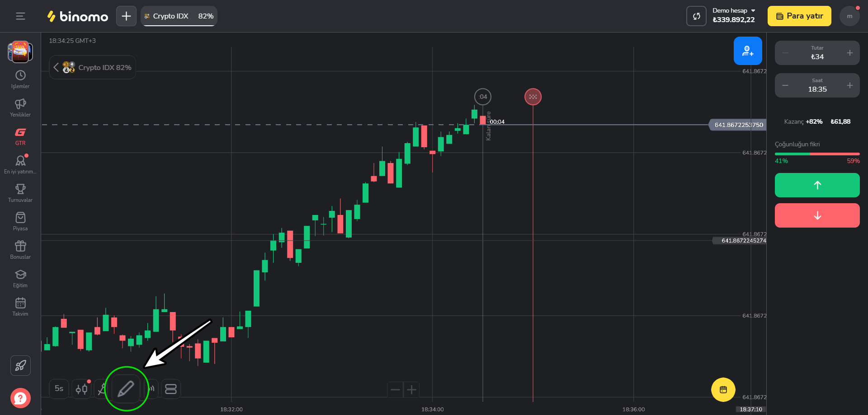Switch account with the refresh-swap icon

click(696, 16)
